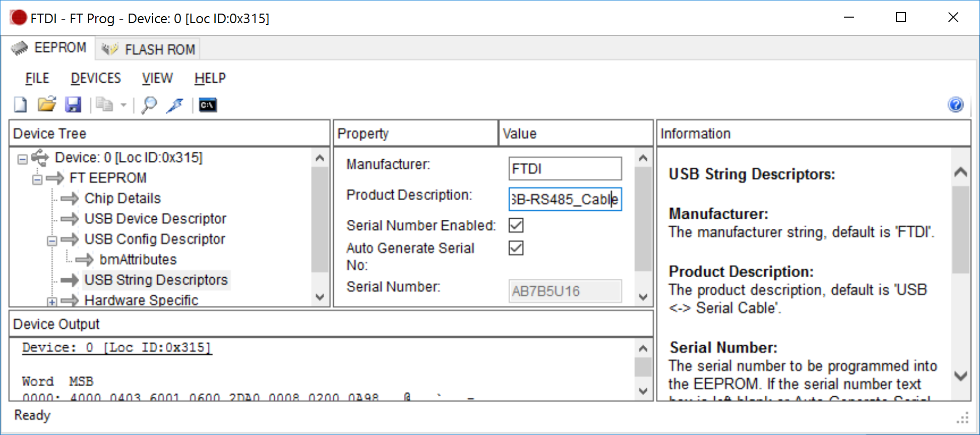Click the Scan and Parse magnifier icon

pos(149,105)
